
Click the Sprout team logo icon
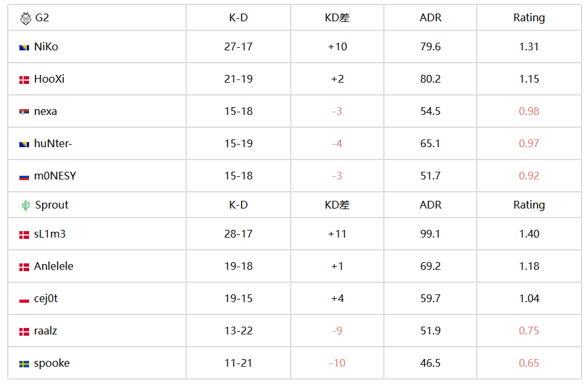[x=25, y=205]
